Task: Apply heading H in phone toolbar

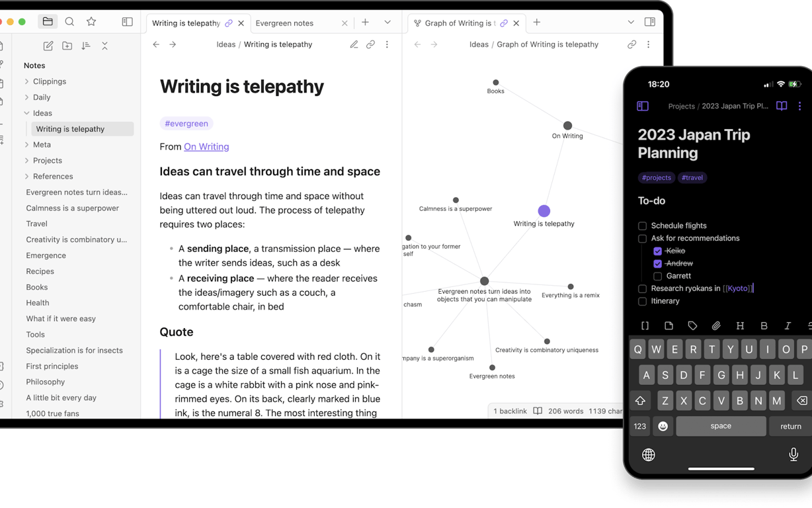Action: pos(740,325)
